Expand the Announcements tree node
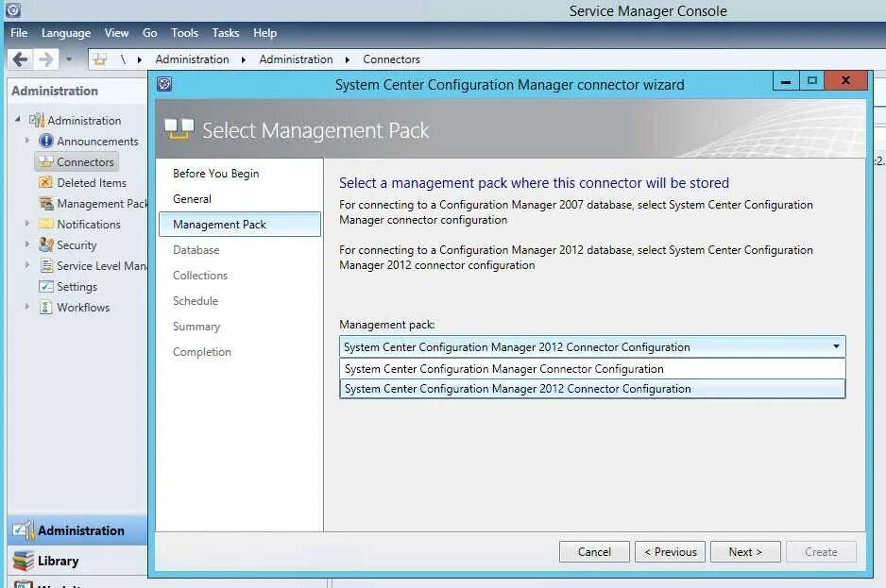Viewport: 886px width, 588px height. (x=26, y=140)
